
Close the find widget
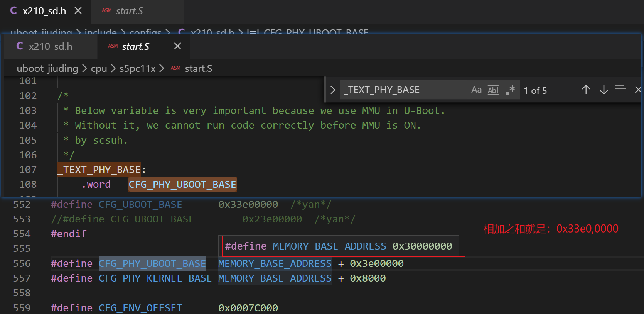(638, 90)
